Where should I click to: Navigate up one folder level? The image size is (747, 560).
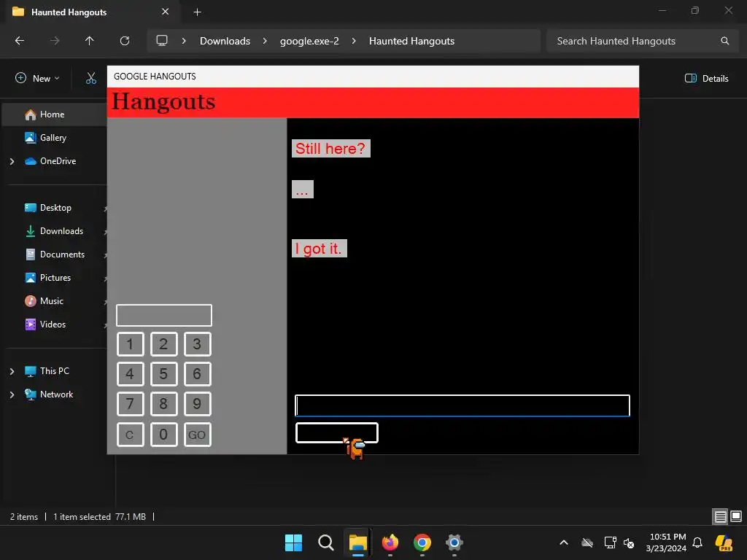[x=89, y=41]
